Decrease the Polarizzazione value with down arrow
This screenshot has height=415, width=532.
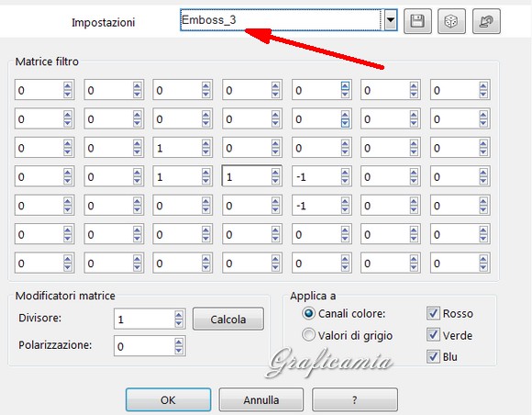(179, 350)
